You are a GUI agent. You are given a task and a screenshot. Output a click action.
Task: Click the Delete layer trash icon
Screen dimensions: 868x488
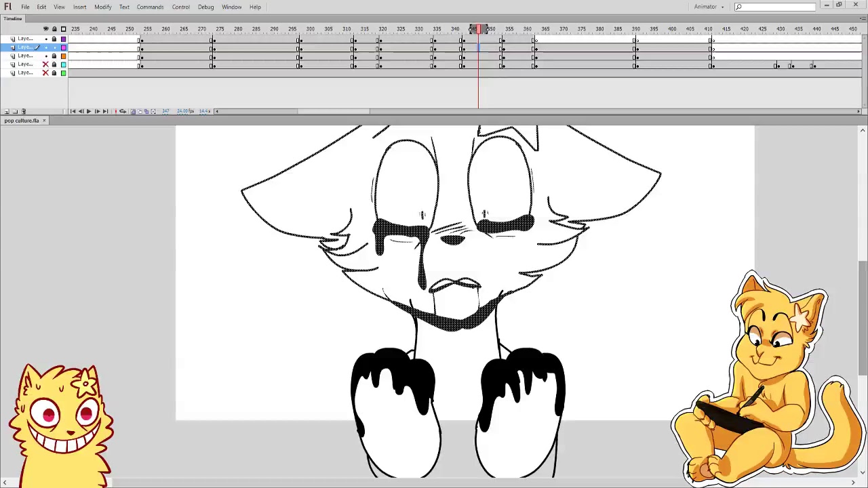coord(23,111)
